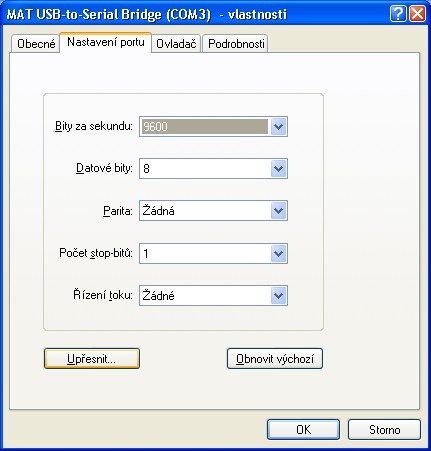Click the highlighted 9600 baud rate field
The height and width of the screenshot is (451, 431).
[x=205, y=127]
